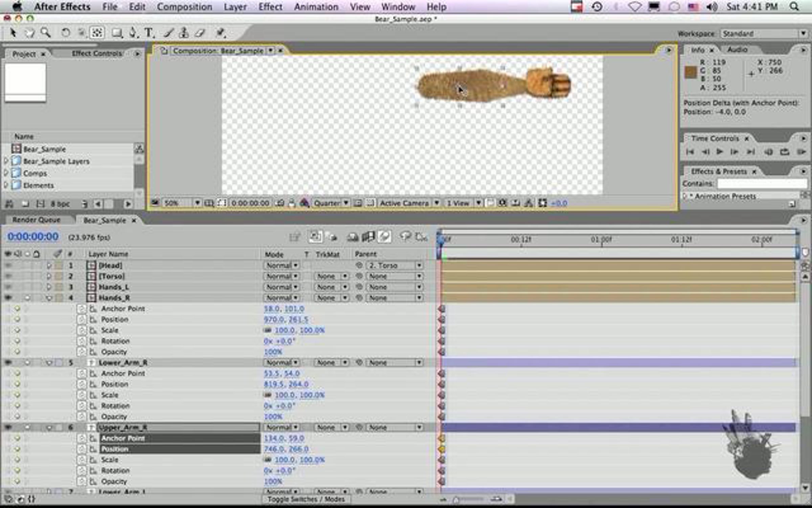The width and height of the screenshot is (812, 508).
Task: Enable Frame Blending for the timeline
Action: (368, 237)
